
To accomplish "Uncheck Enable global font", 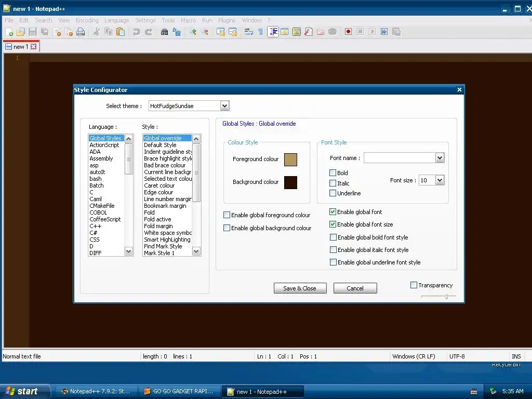I will [x=333, y=212].
